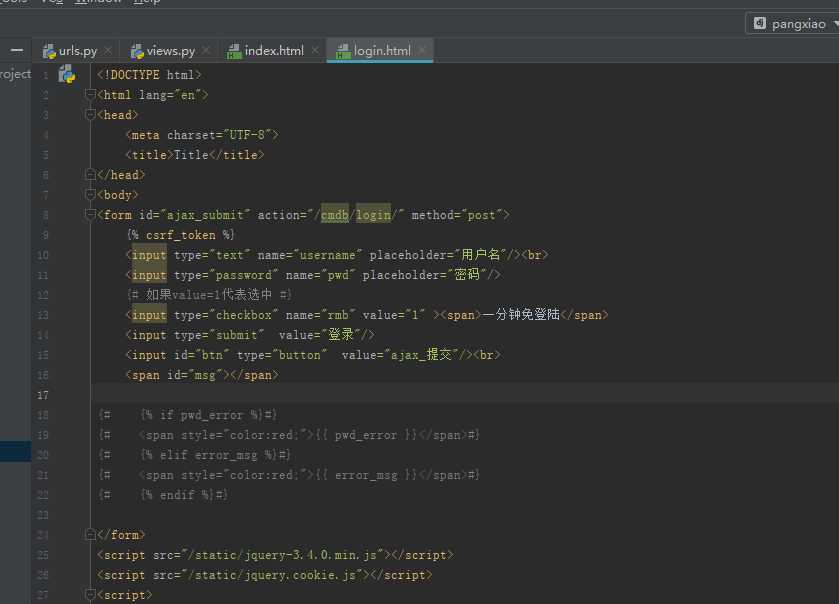Image resolution: width=839 pixels, height=604 pixels.
Task: Click the span text 一分钟免登陆
Action: tap(521, 315)
